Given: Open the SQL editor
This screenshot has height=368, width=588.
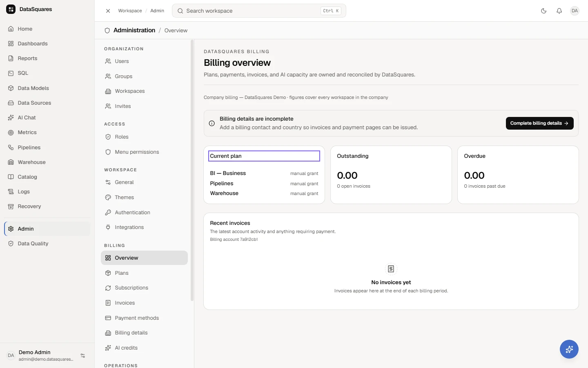Looking at the screenshot, I should point(47,73).
